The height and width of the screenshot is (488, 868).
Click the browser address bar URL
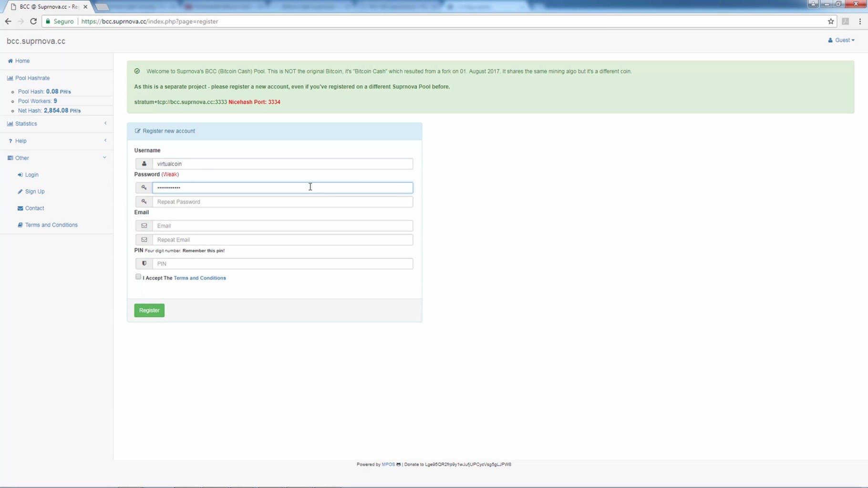point(150,21)
